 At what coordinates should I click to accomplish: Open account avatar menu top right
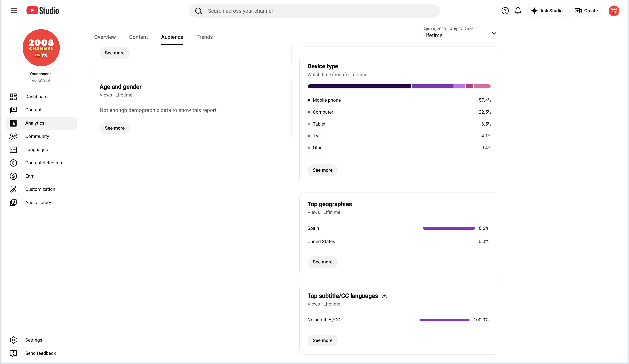[614, 11]
